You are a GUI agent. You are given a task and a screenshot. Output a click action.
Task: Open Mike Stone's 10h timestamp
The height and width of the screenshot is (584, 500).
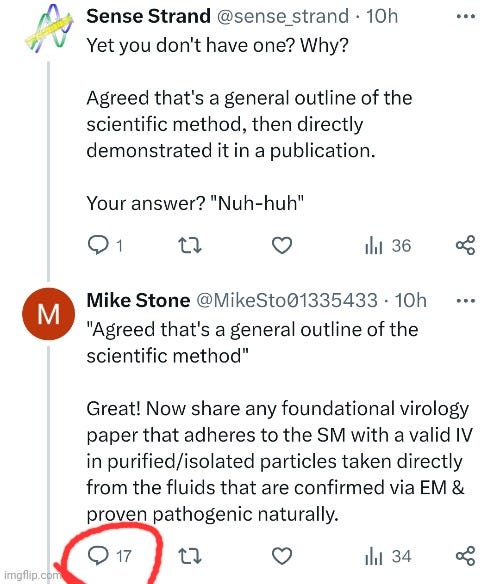(x=410, y=300)
